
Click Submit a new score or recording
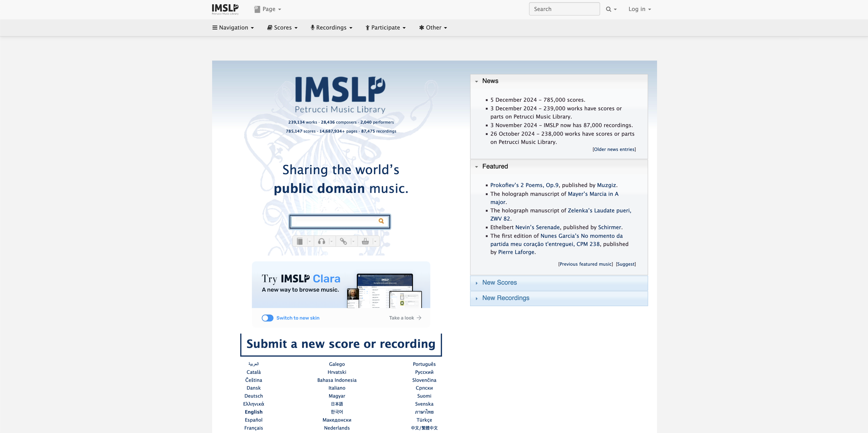tap(341, 344)
